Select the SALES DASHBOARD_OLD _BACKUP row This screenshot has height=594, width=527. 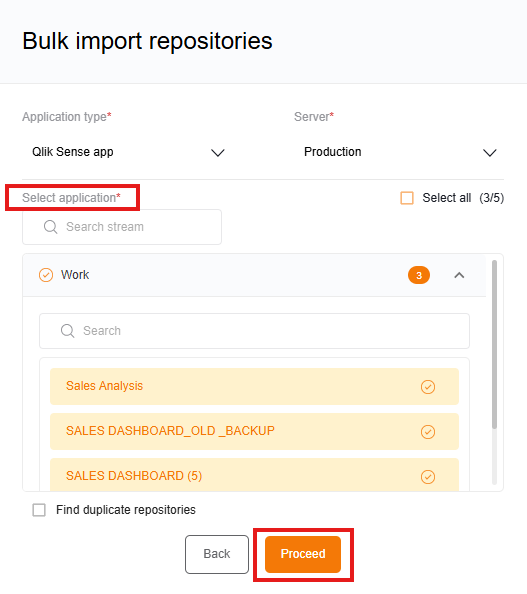click(x=254, y=431)
